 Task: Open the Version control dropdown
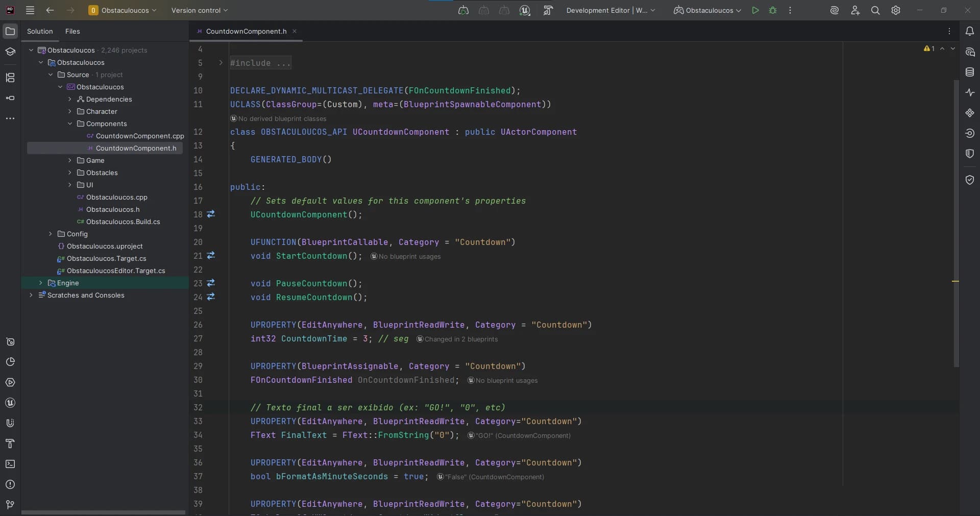[199, 10]
